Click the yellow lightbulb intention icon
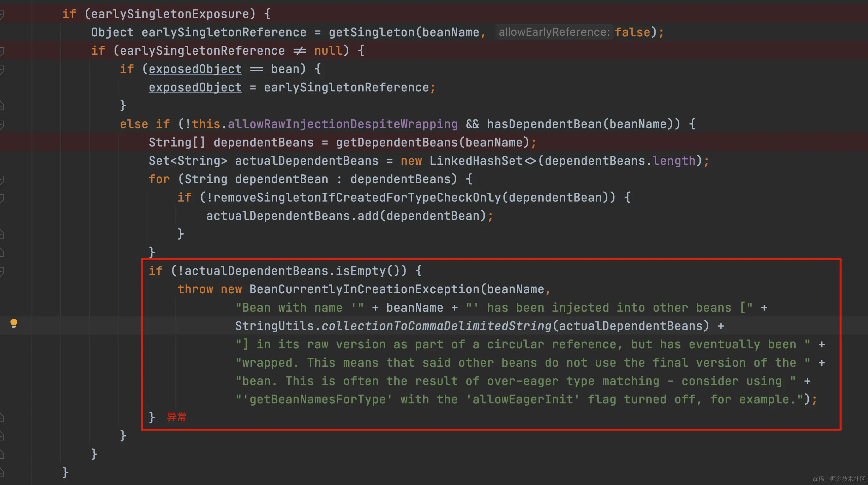This screenshot has width=868, height=485. pos(13,323)
